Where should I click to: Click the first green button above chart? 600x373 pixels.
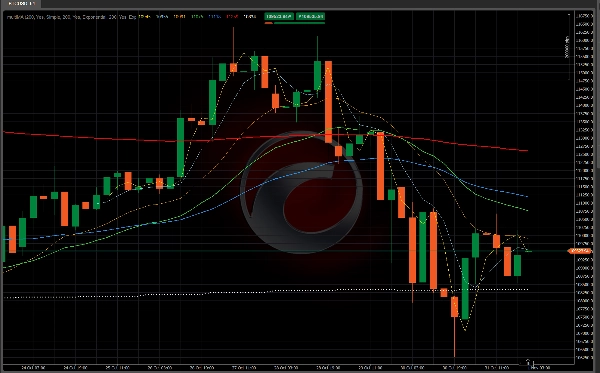click(279, 16)
